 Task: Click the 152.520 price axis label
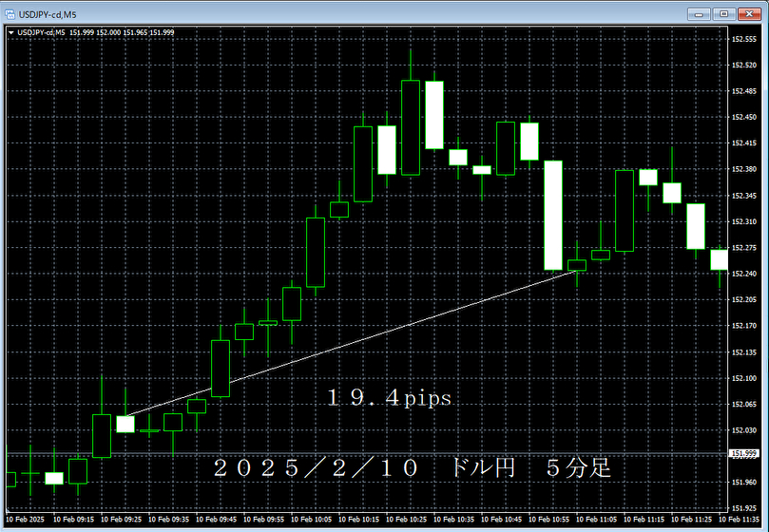744,66
